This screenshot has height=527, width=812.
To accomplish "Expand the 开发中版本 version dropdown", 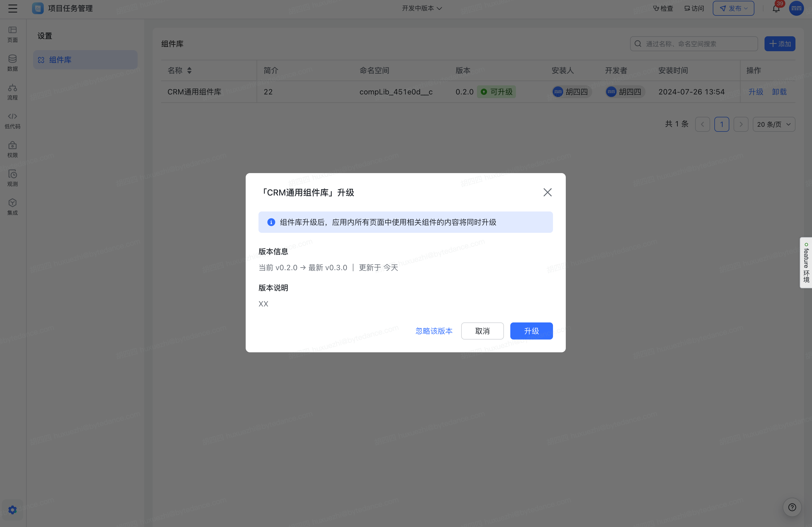I will [x=422, y=8].
